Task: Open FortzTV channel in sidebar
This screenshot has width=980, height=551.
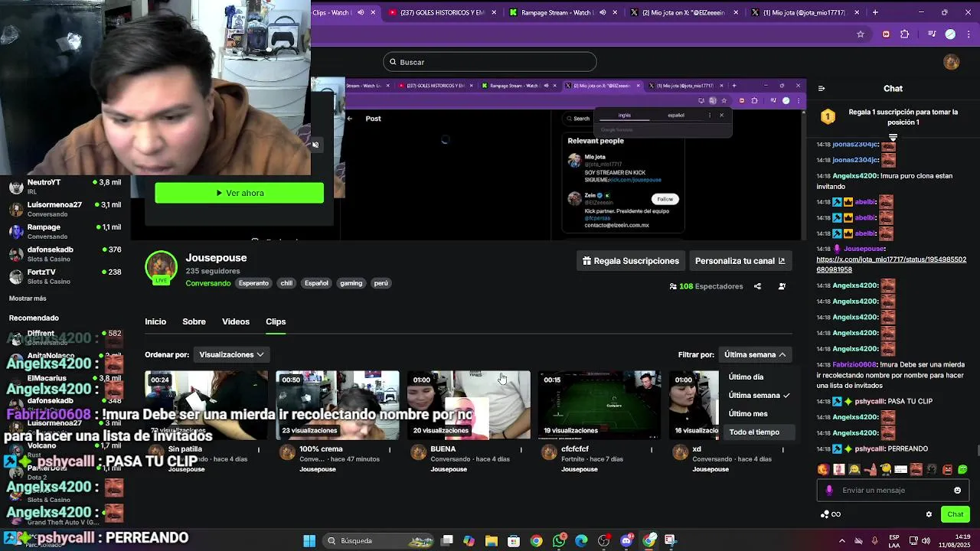Action: point(65,276)
